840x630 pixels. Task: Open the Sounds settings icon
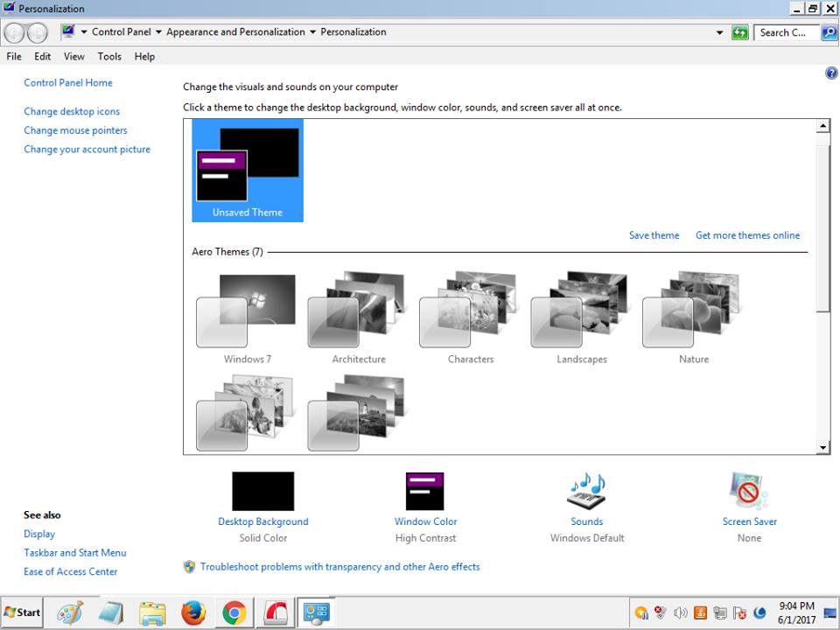[x=586, y=491]
